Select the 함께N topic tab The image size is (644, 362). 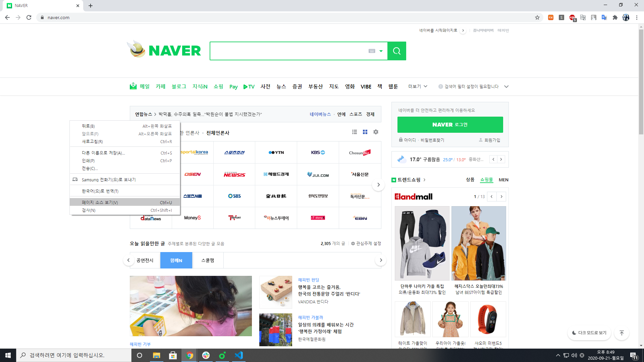click(176, 260)
